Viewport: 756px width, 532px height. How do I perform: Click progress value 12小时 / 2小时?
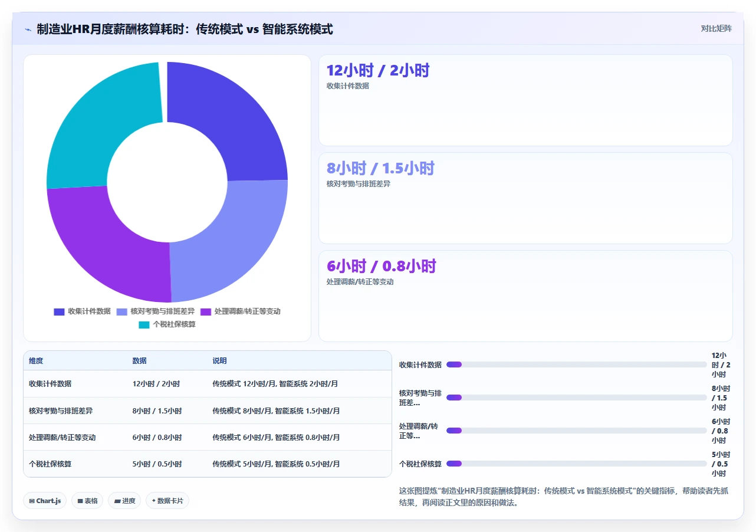pyautogui.click(x=721, y=365)
